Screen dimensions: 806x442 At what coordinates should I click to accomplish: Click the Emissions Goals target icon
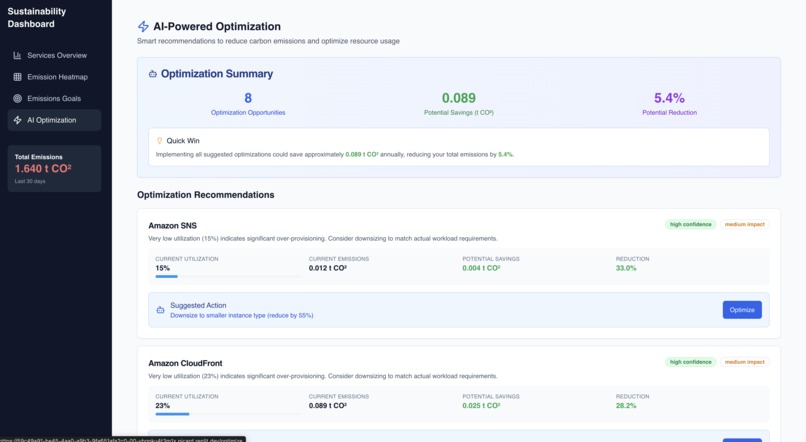17,99
